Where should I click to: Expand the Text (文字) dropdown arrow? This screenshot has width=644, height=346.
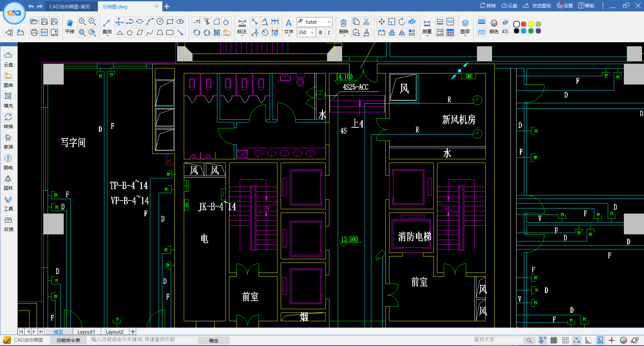point(288,36)
